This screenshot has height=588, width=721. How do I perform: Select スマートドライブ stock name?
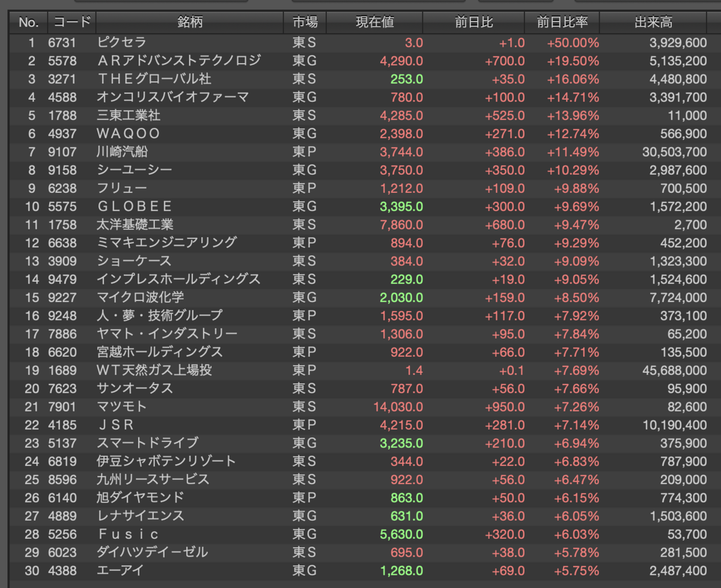[x=147, y=443]
